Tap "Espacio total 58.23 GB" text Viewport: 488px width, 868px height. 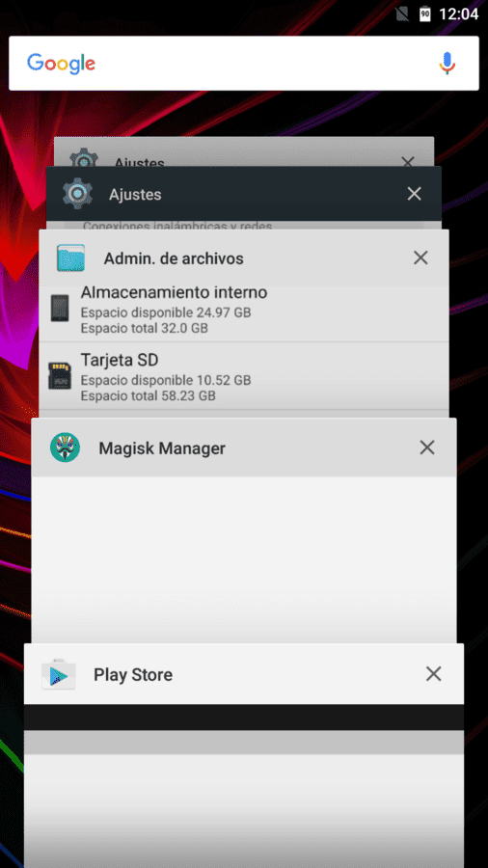pyautogui.click(x=148, y=395)
